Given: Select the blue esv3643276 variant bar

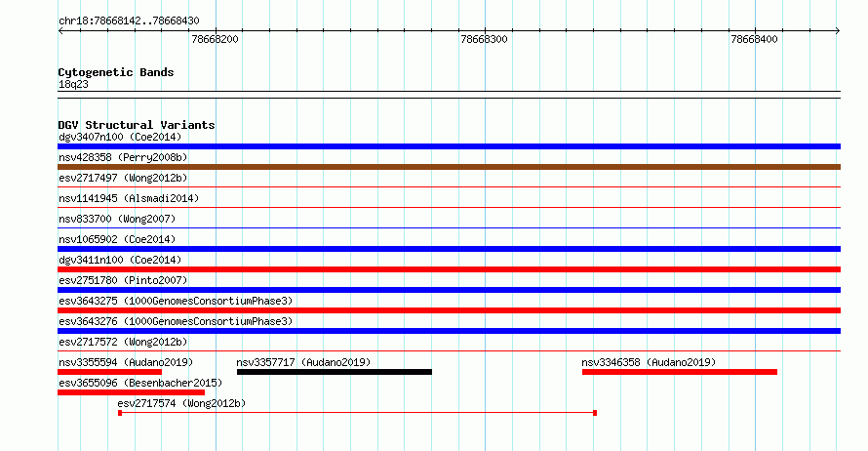Looking at the screenshot, I should (x=449, y=331).
